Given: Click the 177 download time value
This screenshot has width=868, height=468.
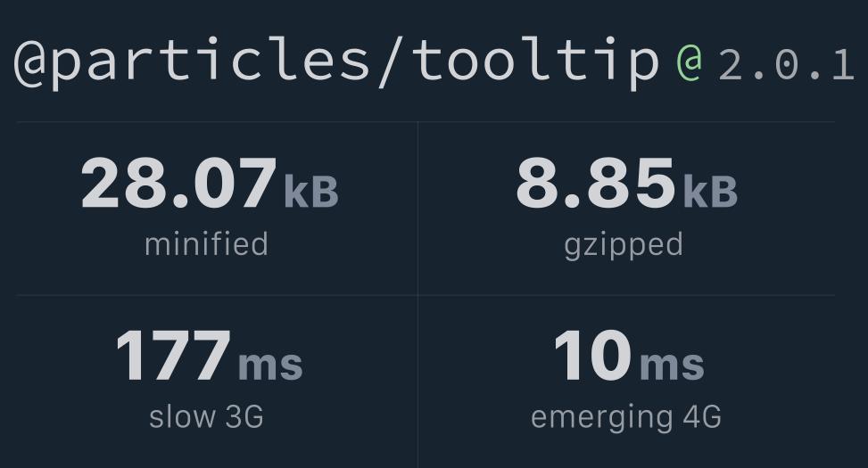Looking at the screenshot, I should (x=173, y=355).
